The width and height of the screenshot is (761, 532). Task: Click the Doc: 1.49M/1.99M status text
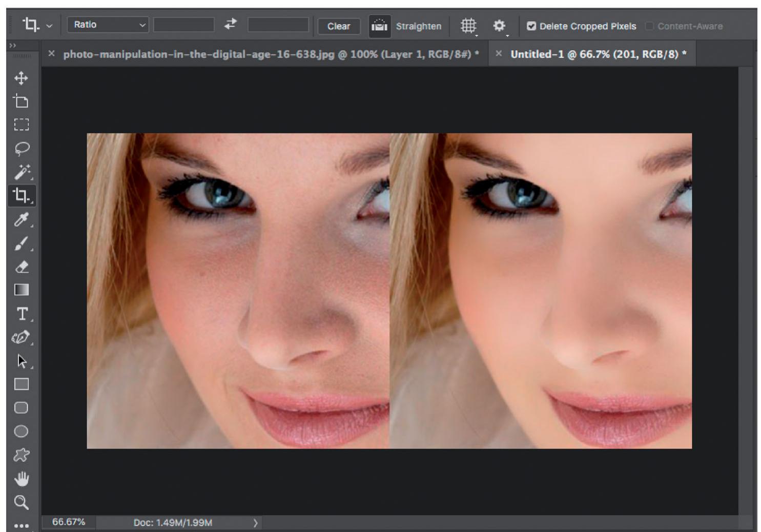[173, 523]
